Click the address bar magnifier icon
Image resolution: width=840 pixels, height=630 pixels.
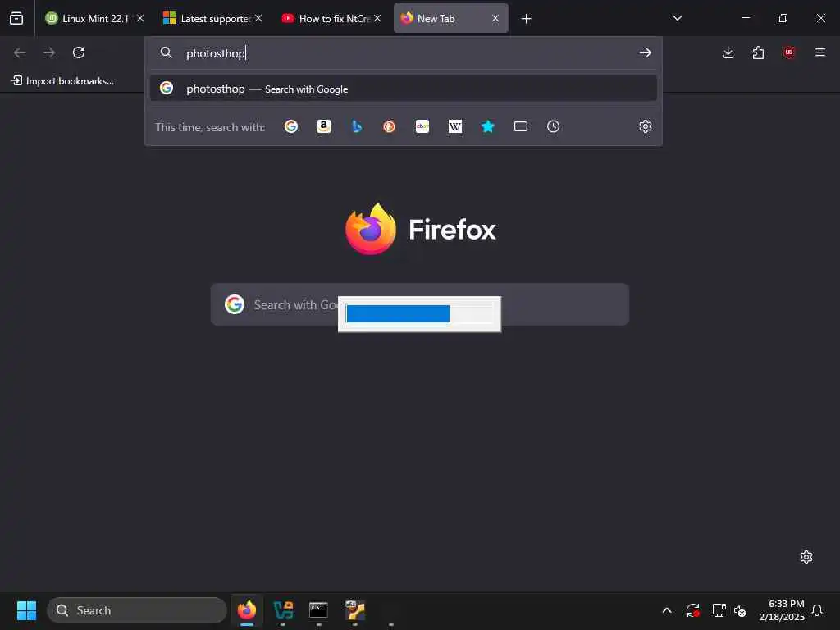(x=166, y=52)
